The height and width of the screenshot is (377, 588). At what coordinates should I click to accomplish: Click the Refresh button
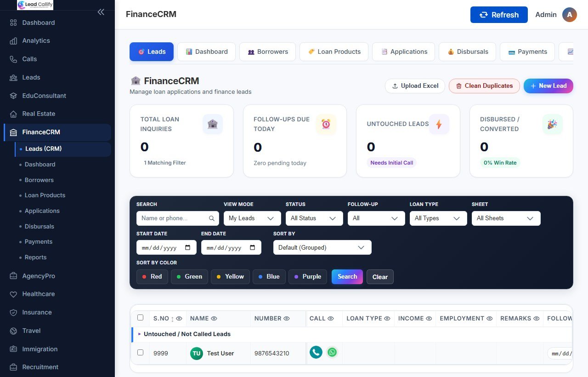click(x=499, y=15)
